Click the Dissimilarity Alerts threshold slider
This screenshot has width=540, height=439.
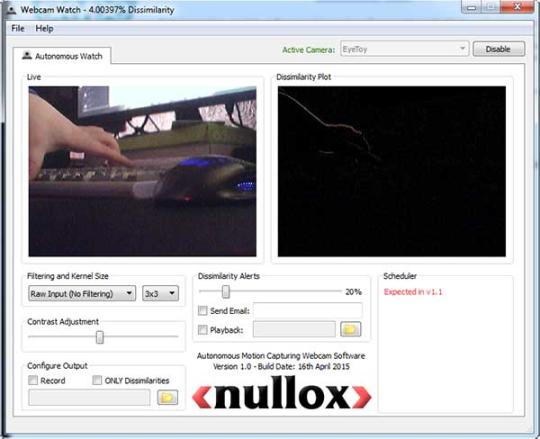click(x=226, y=292)
